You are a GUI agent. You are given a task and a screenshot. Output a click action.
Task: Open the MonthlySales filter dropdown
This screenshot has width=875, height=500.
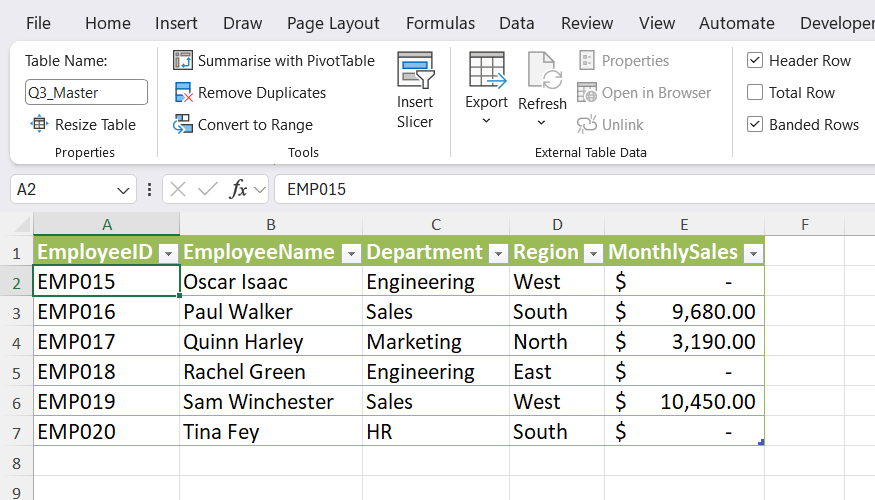753,254
